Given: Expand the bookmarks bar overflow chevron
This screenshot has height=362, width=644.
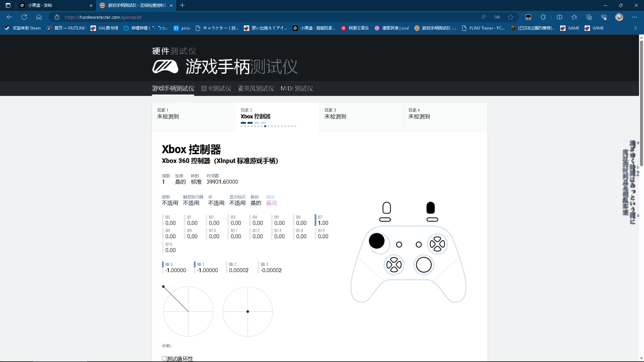Looking at the screenshot, I should [635, 28].
